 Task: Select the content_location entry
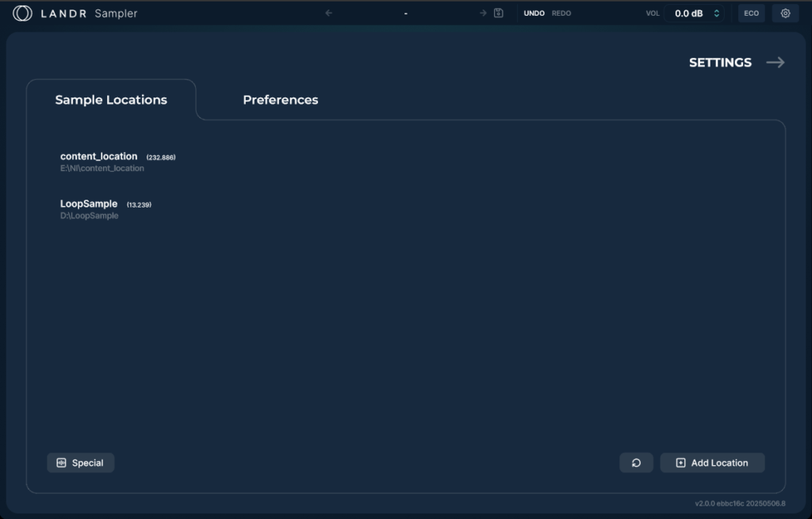click(99, 156)
